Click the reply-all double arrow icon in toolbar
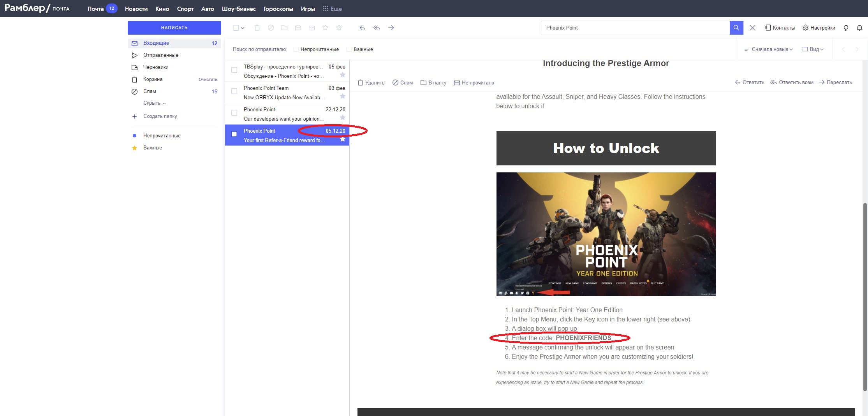 (377, 28)
